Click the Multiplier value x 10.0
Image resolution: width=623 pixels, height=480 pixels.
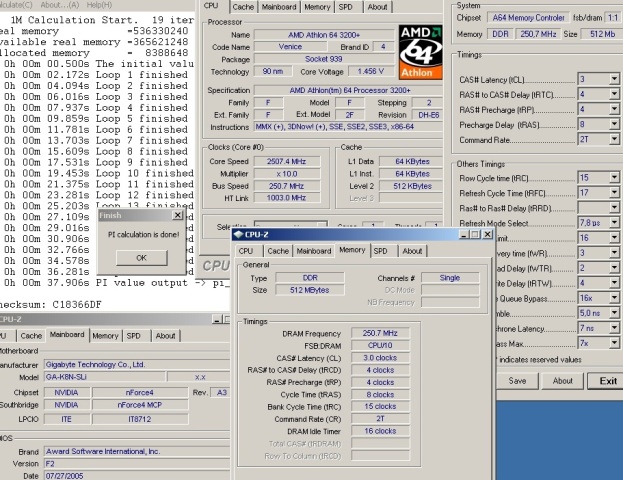pos(286,174)
